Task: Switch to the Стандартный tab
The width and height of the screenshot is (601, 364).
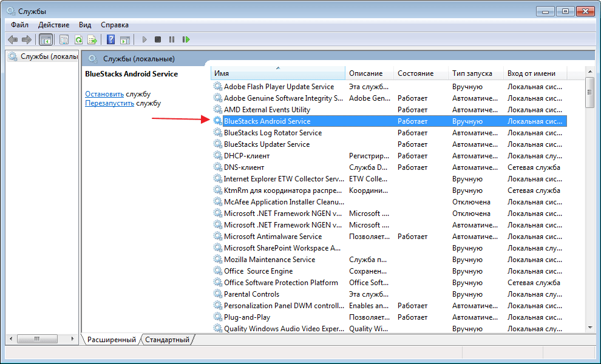Action: 167,340
